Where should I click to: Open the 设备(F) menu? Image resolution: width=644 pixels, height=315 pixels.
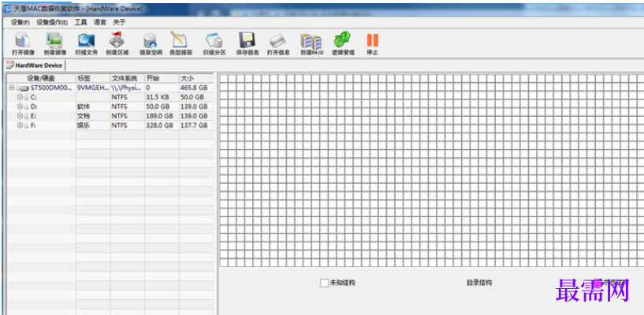coord(20,23)
